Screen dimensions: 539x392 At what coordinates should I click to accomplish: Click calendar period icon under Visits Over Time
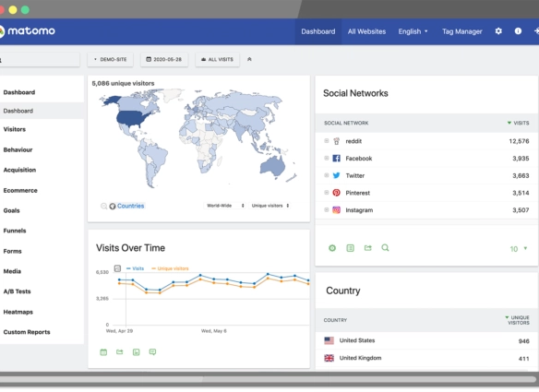tap(103, 352)
